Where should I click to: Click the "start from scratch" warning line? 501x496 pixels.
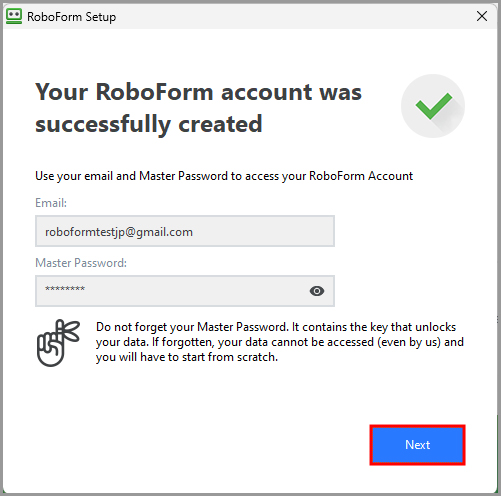coord(187,357)
